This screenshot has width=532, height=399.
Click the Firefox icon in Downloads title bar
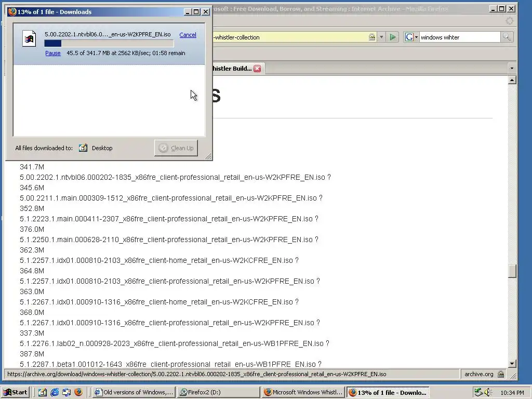[12, 11]
